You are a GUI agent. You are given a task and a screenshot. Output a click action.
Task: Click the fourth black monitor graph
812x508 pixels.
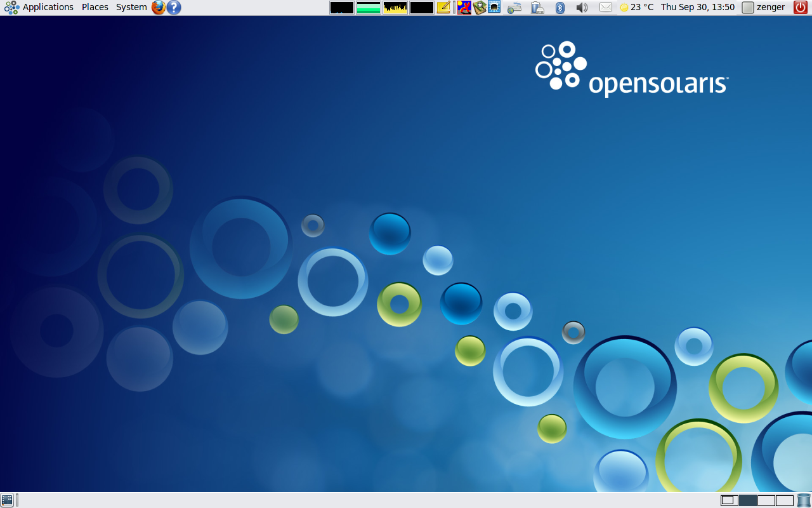422,8
